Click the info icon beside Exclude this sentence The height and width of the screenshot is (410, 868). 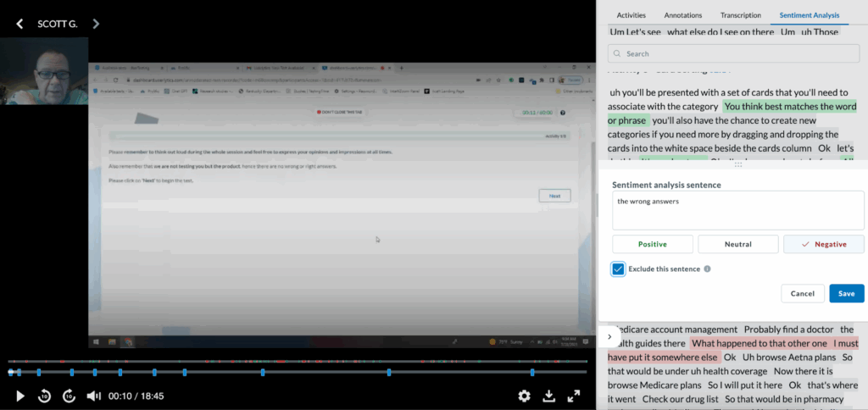point(707,269)
